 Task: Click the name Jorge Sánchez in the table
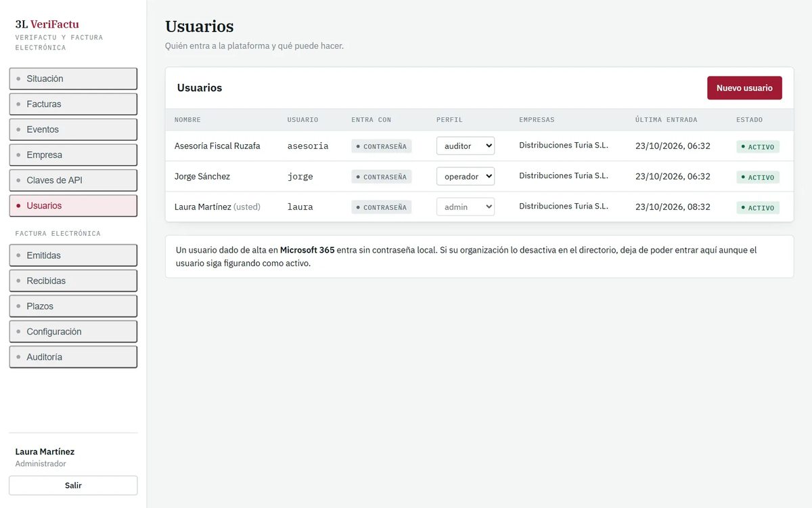coord(202,176)
